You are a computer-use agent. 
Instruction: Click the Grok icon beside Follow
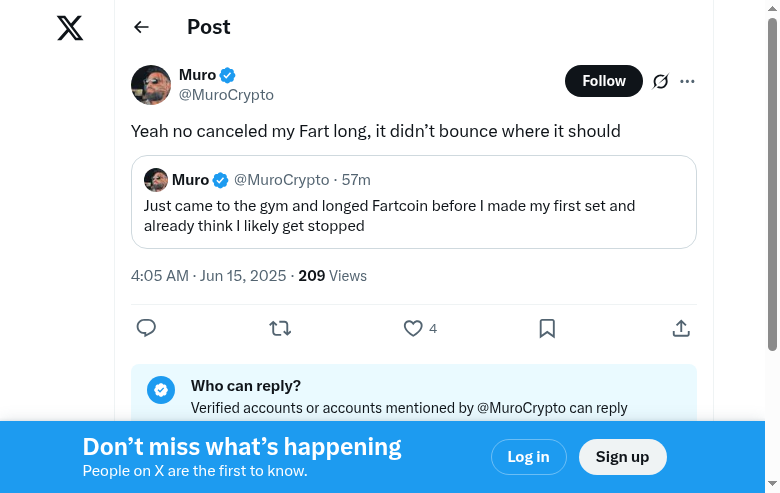click(x=660, y=81)
